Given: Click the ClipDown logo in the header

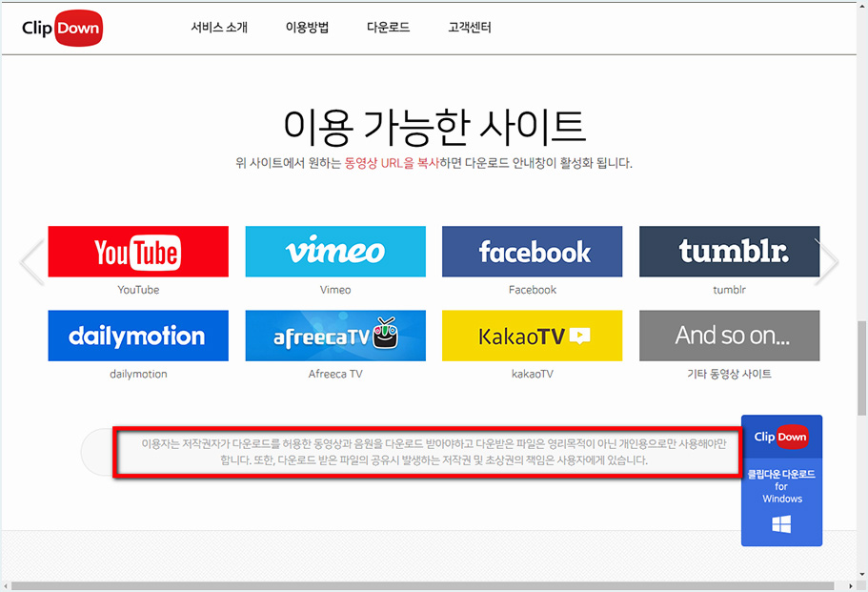Looking at the screenshot, I should click(x=62, y=28).
